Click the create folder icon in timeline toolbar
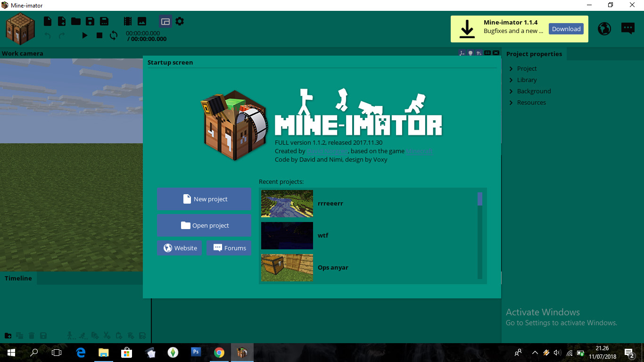Screen dimensions: 644x362 [x=8, y=335]
